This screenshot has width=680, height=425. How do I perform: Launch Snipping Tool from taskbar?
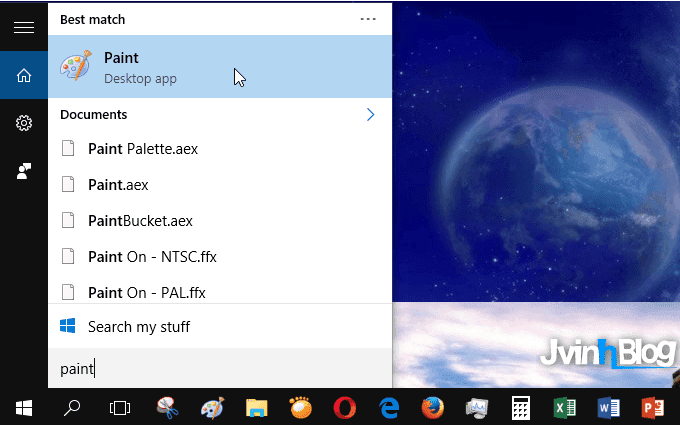pyautogui.click(x=167, y=408)
